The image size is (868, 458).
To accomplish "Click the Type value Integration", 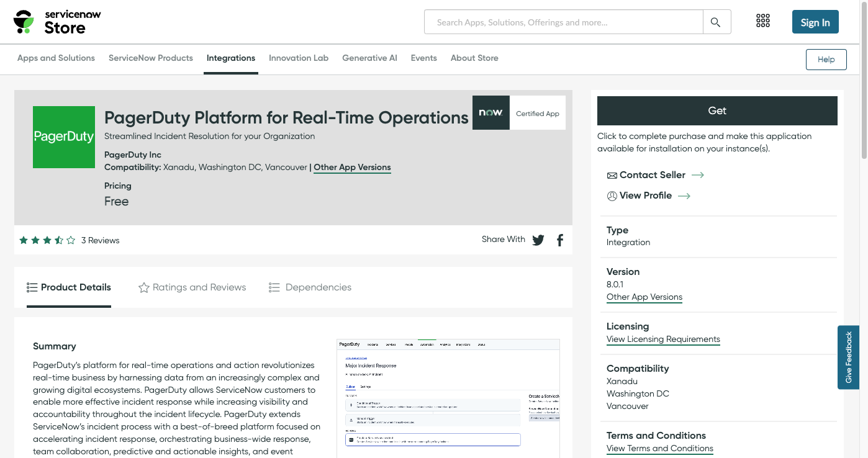I will click(628, 243).
